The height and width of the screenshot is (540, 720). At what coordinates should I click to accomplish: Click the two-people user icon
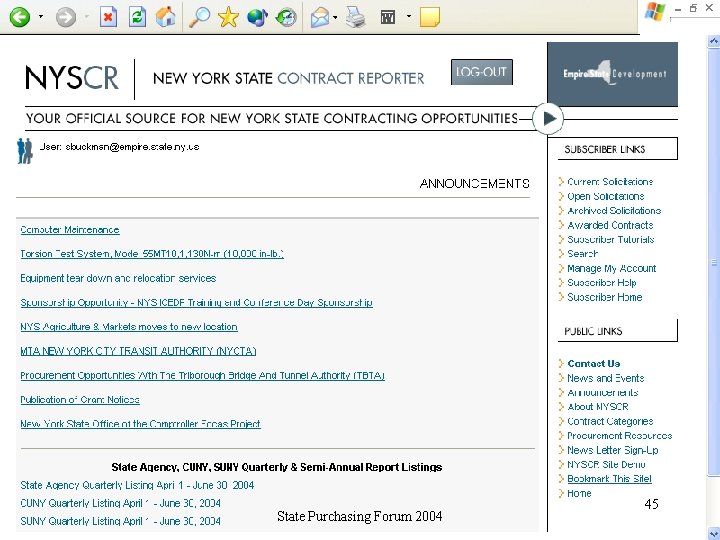click(x=25, y=151)
